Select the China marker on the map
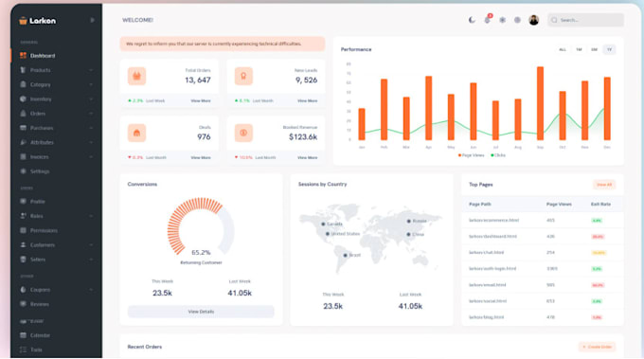Image resolution: width=644 pixels, height=359 pixels. (408, 234)
